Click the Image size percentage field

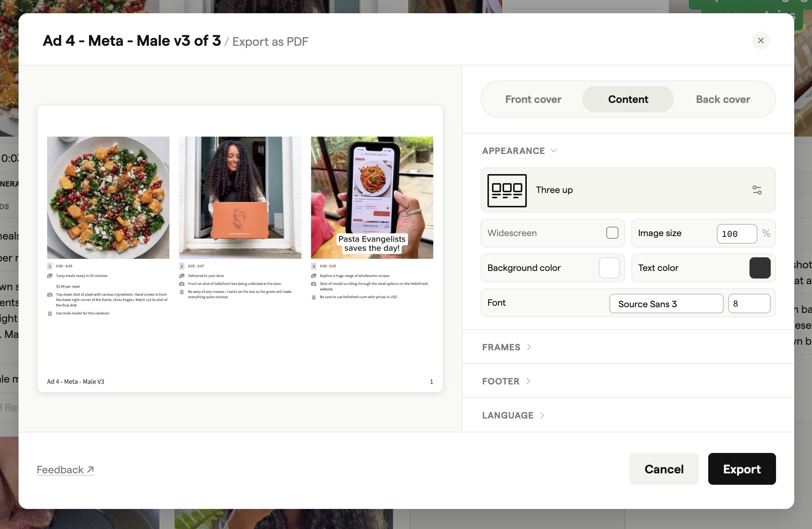pyautogui.click(x=736, y=234)
